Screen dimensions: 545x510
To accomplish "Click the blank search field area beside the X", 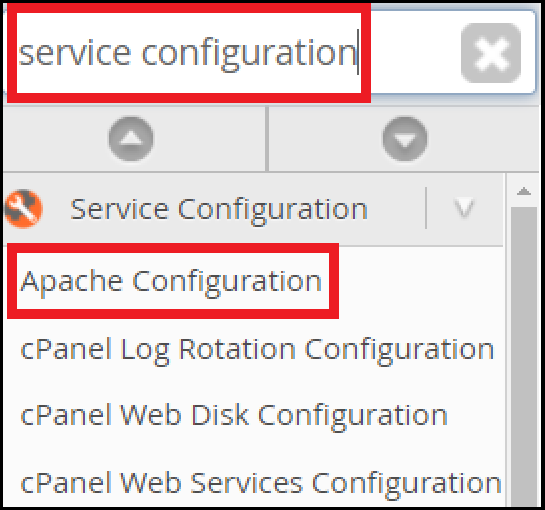I will [414, 52].
